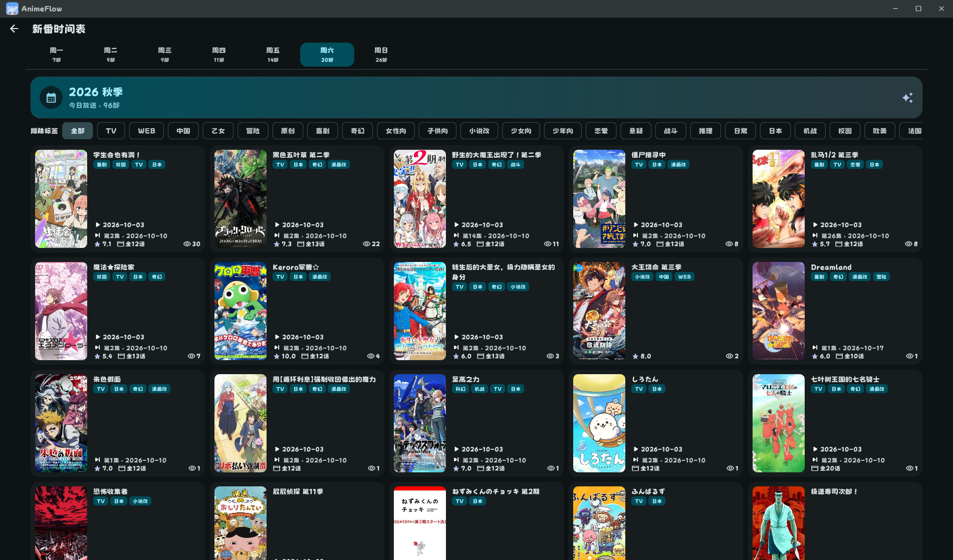The width and height of the screenshot is (953, 560).
Task: Click the sparkle AI icon in season banner
Action: point(907,98)
